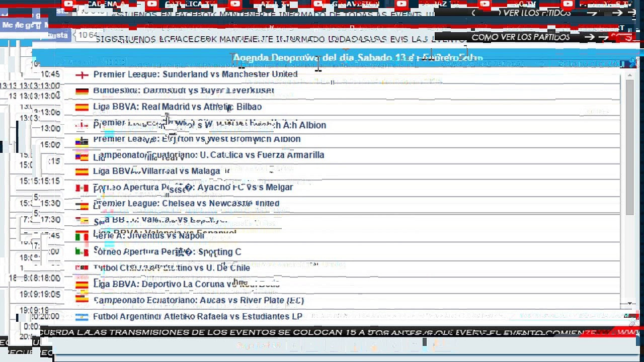Viewport: 644px width, 362px height.
Task: Click the Peru flag beside Ayacucho FC vs Melgar
Action: (82, 188)
